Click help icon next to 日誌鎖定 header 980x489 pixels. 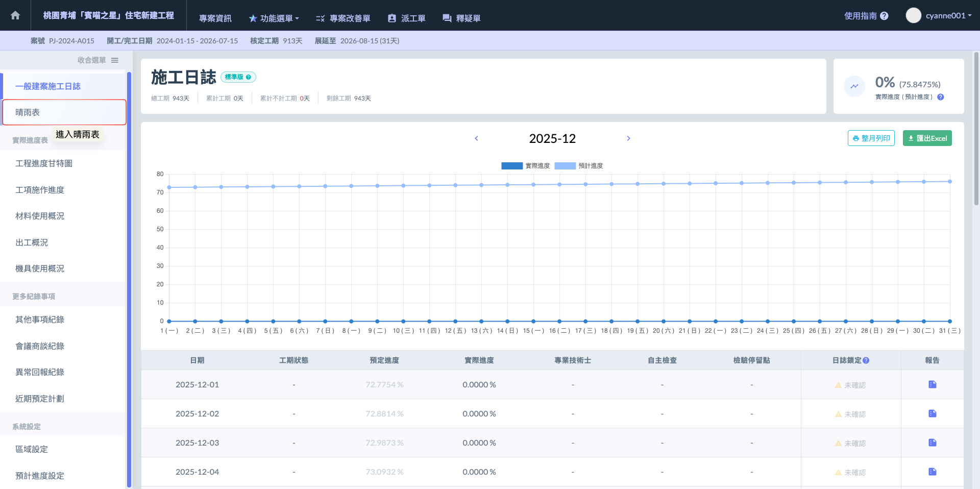tap(866, 360)
